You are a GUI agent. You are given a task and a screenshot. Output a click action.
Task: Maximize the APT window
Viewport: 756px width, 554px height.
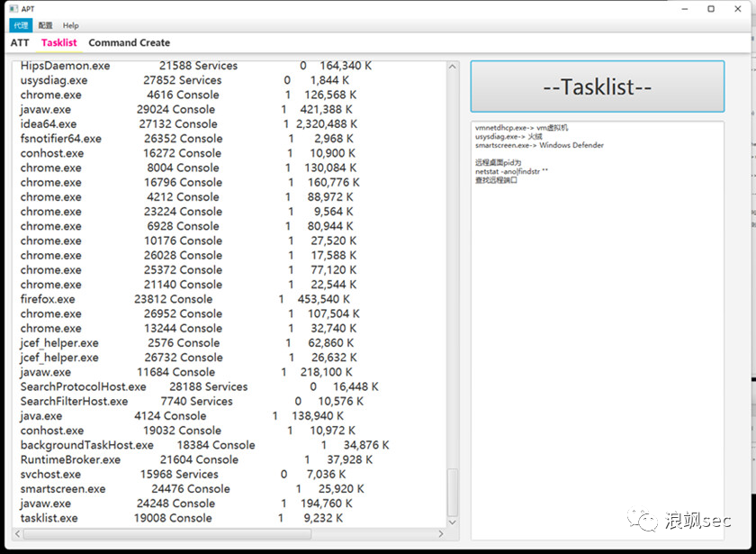711,9
